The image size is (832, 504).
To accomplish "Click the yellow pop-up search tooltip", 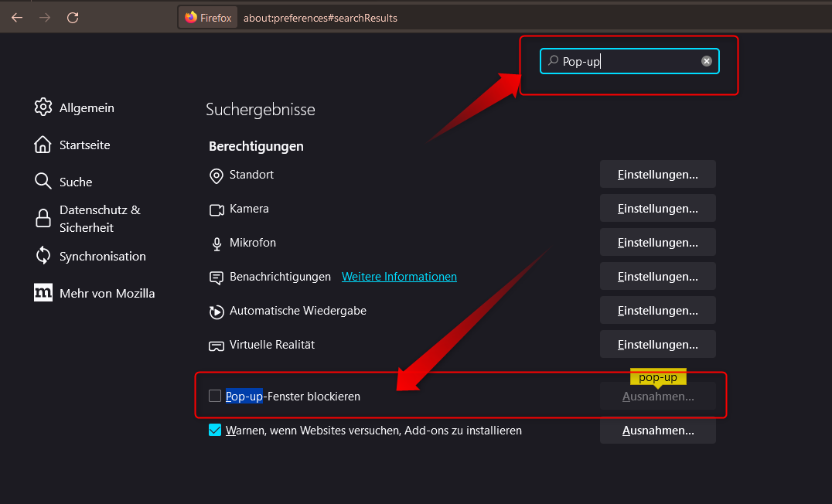I will coord(658,377).
